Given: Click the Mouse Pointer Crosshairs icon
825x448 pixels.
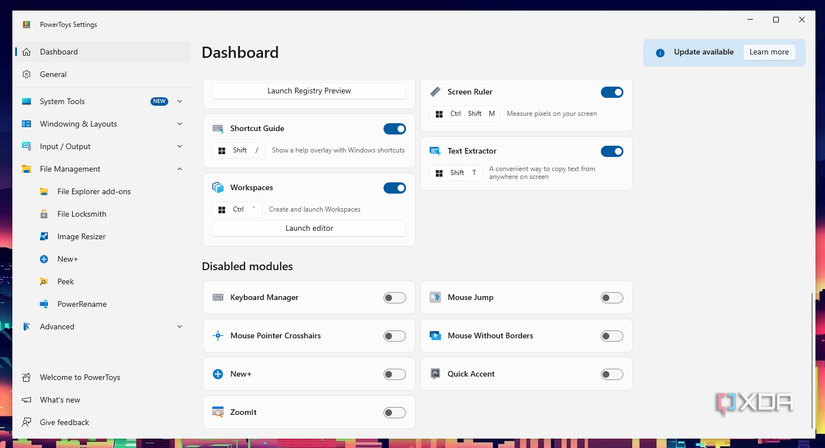Looking at the screenshot, I should pyautogui.click(x=218, y=336).
